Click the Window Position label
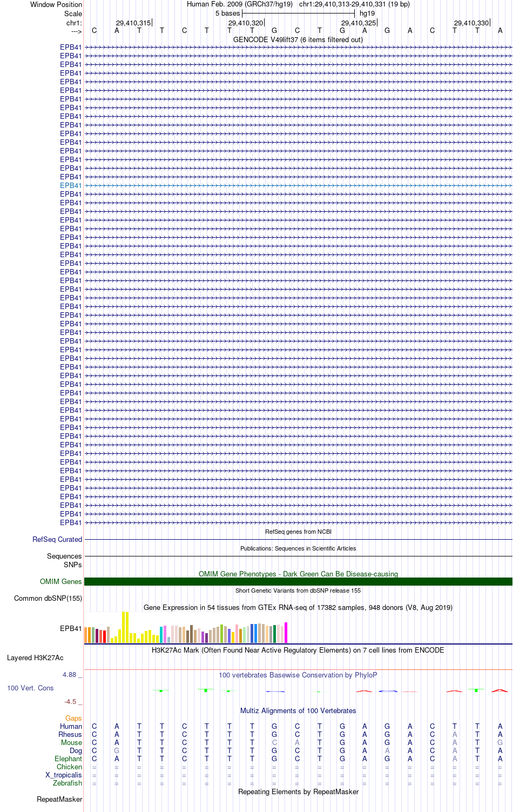 click(x=56, y=4)
